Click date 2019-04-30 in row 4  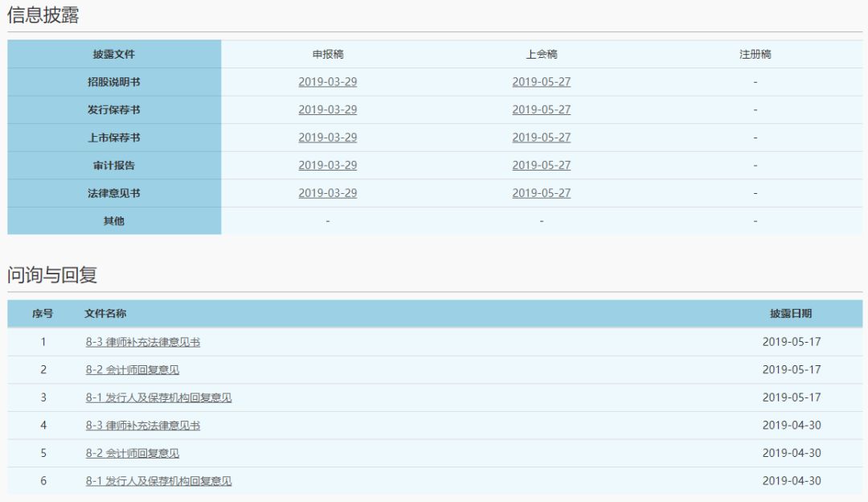pos(792,425)
